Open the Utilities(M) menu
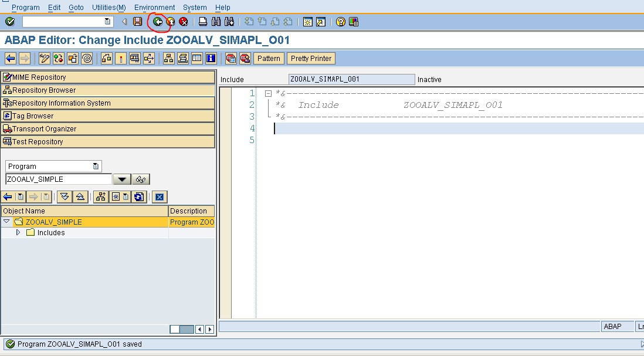The height and width of the screenshot is (356, 644). (x=107, y=7)
